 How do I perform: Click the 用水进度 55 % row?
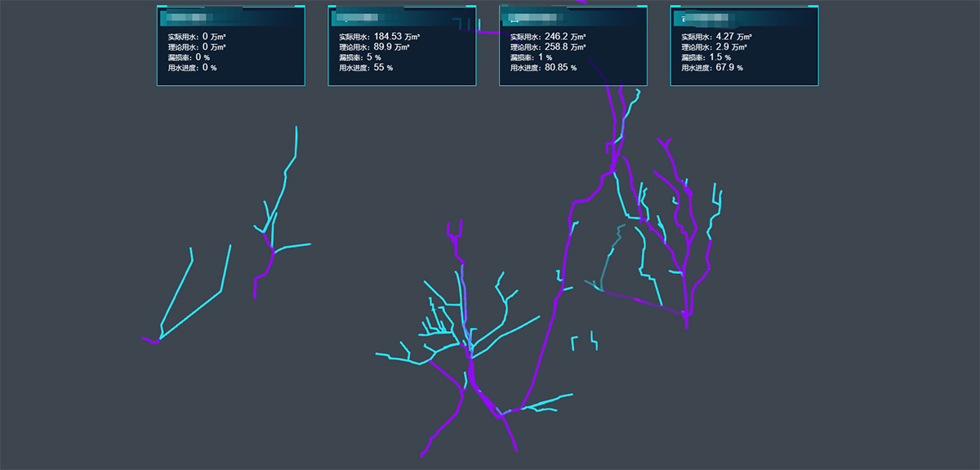[366, 68]
